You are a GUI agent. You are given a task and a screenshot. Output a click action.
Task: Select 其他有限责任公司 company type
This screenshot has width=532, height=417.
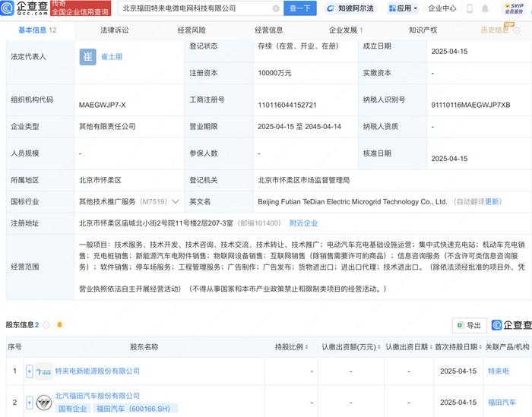pyautogui.click(x=107, y=126)
